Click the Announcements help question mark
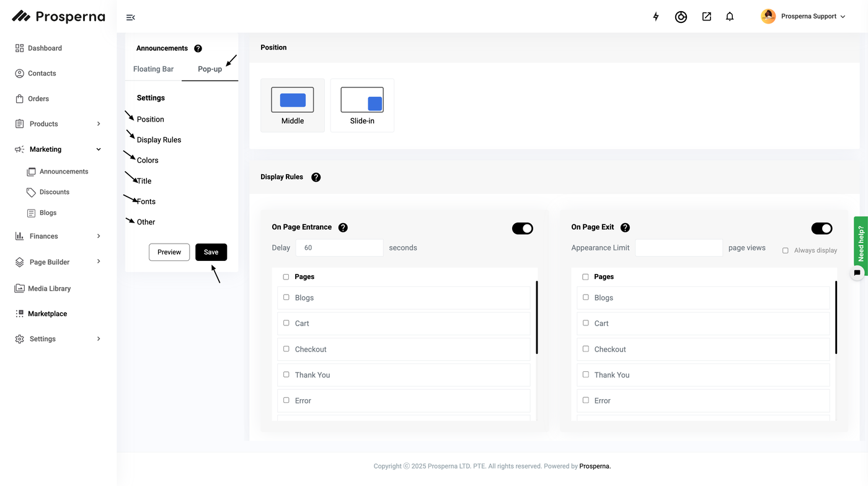This screenshot has width=868, height=486. click(198, 48)
